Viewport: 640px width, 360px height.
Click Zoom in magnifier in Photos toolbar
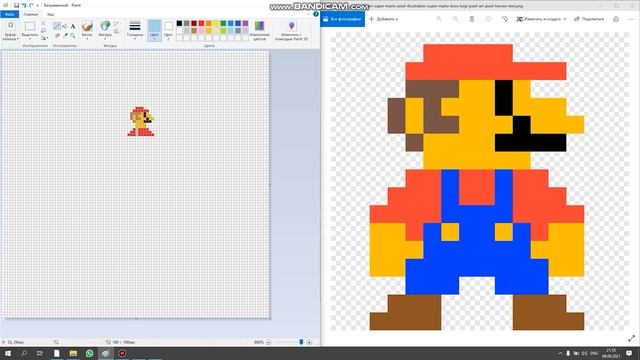439,19
